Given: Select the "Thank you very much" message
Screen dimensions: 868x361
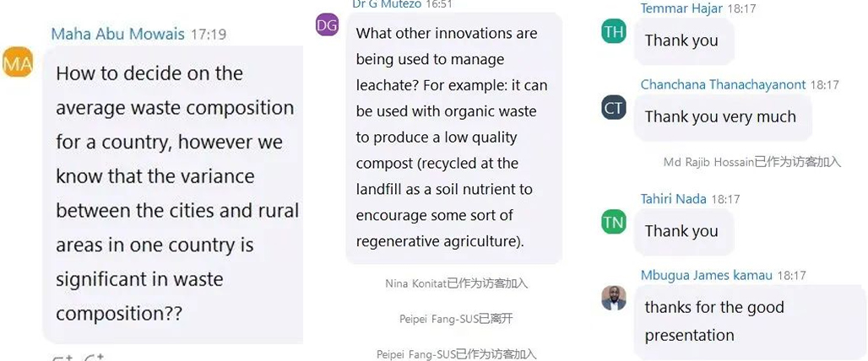Looking at the screenshot, I should pyautogui.click(x=720, y=117).
